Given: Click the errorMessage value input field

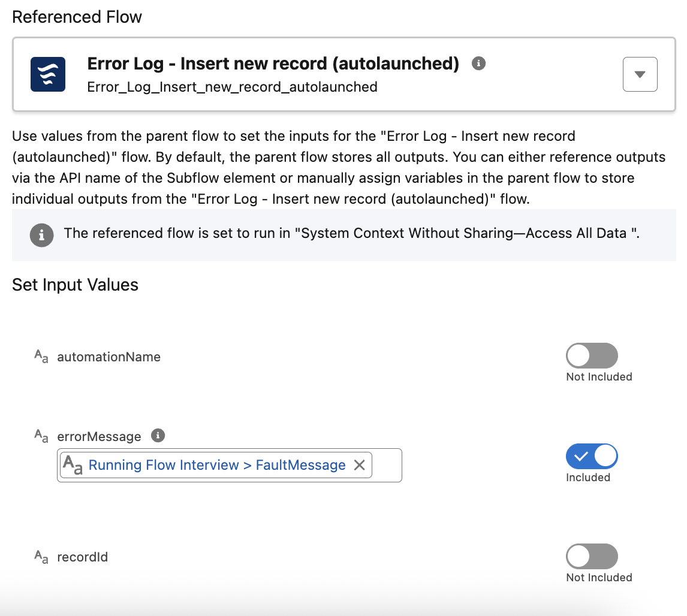Looking at the screenshot, I should pyautogui.click(x=386, y=465).
